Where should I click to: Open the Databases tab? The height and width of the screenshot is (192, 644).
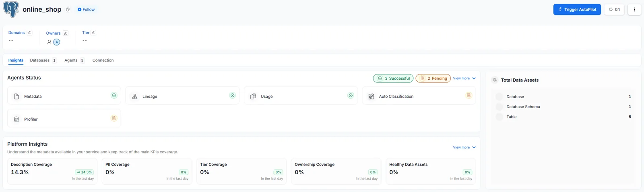click(43, 60)
